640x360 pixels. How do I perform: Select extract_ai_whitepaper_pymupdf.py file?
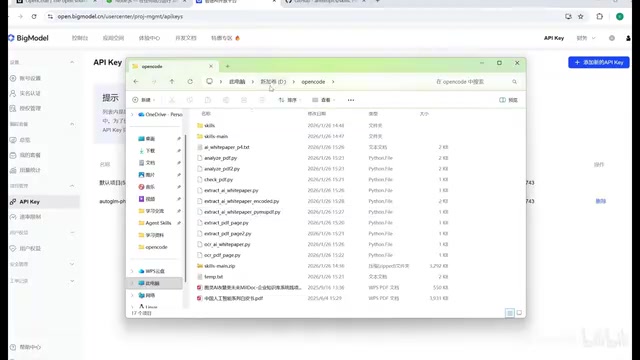tap(242, 212)
